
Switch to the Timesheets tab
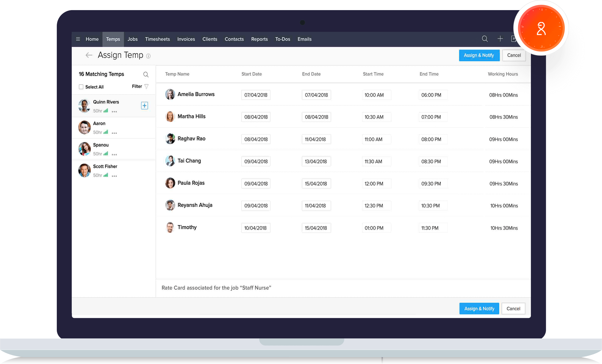157,39
